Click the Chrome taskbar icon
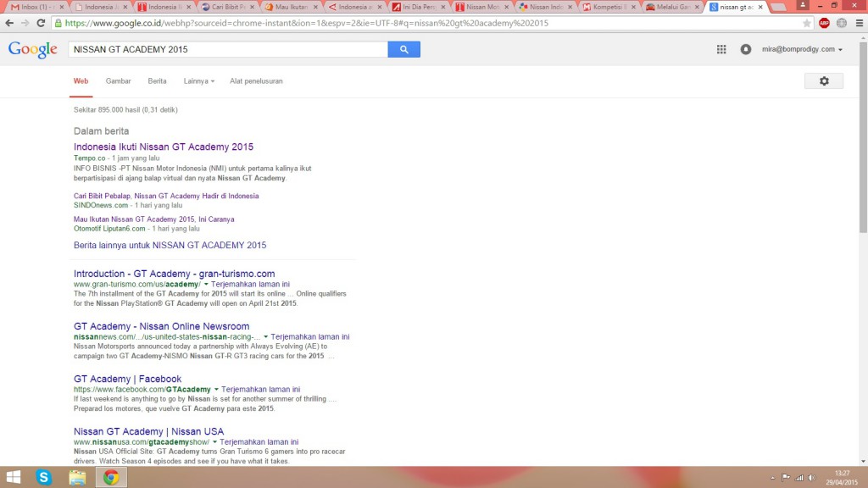The height and width of the screenshot is (488, 868). point(111,477)
